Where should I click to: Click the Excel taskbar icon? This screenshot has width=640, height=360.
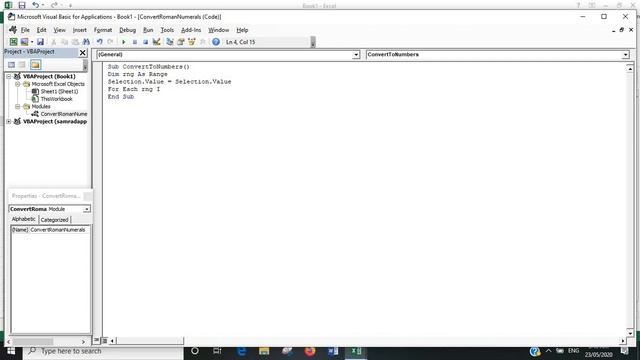(356, 351)
